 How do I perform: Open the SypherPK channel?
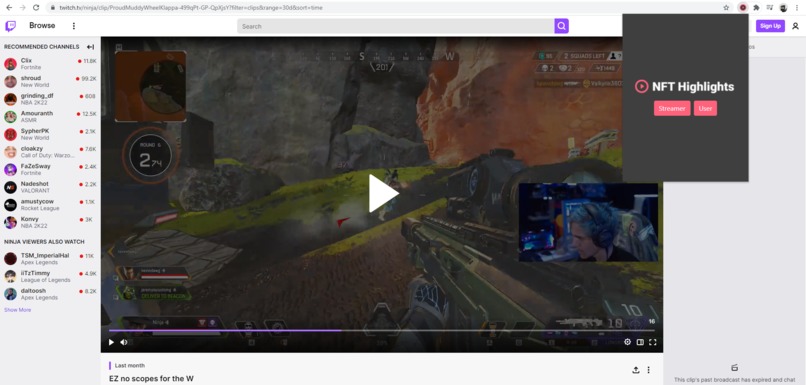click(x=50, y=135)
